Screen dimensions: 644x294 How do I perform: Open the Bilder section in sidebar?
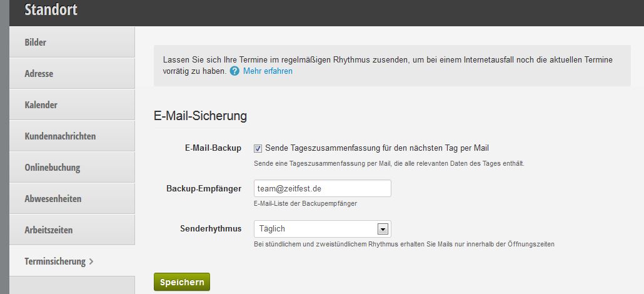(36, 43)
